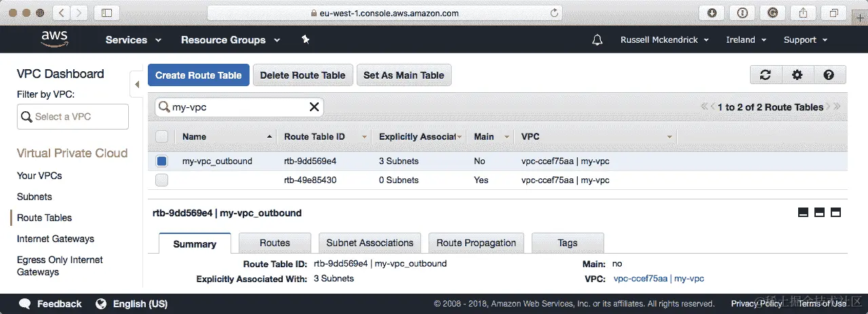Open the Safari share button
This screenshot has width=868, height=314.
point(803,13)
